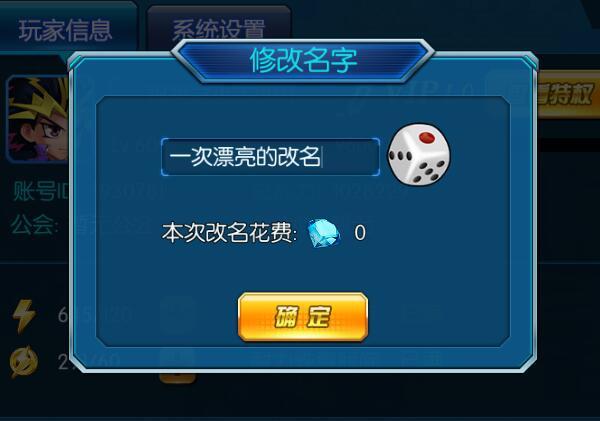Viewport: 600px width, 421px height.
Task: Tap the yellow lightning bolt energy icon
Action: pos(24,316)
